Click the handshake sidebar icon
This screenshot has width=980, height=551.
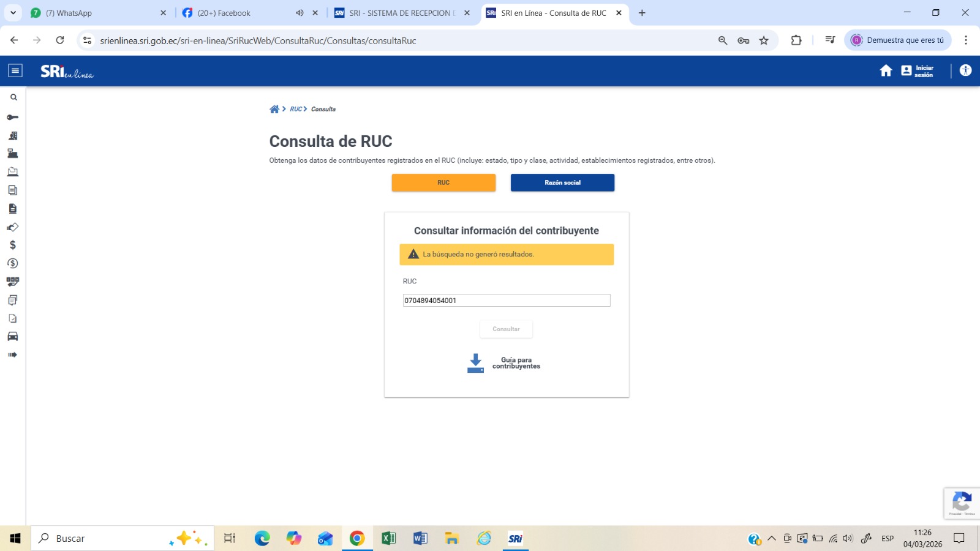point(12,227)
